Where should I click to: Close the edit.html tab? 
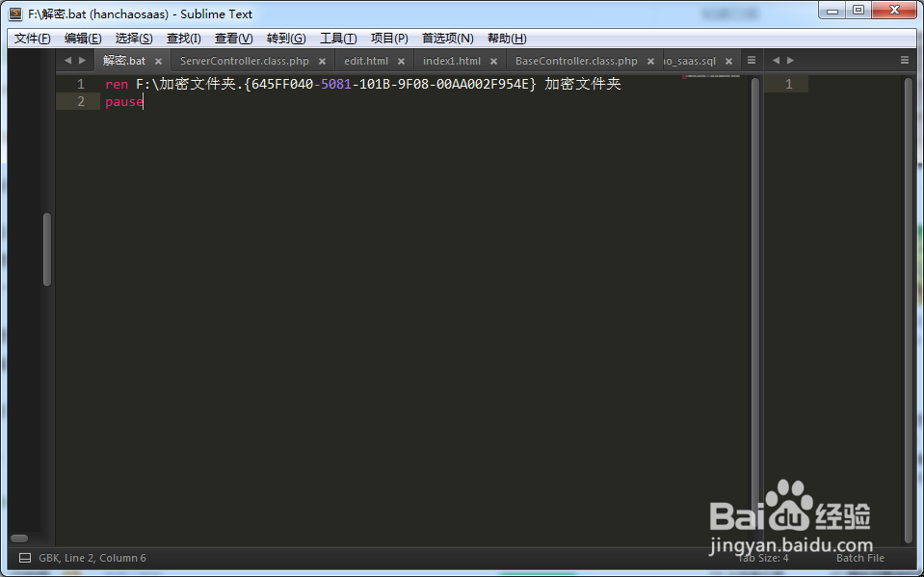coord(401,60)
